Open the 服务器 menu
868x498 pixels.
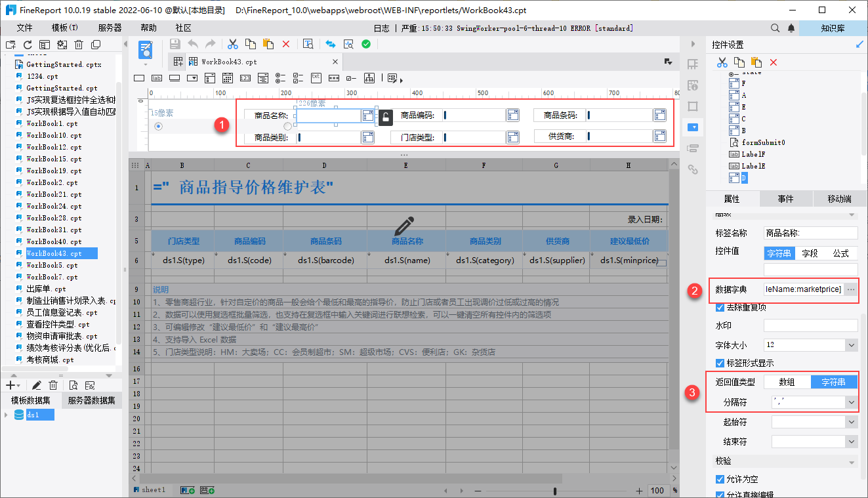[110, 28]
